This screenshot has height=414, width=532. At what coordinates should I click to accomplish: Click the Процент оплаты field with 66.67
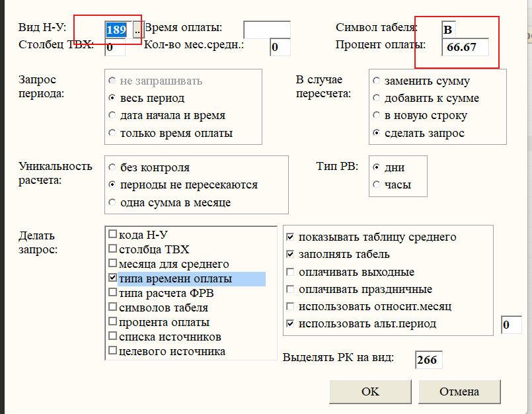[466, 48]
